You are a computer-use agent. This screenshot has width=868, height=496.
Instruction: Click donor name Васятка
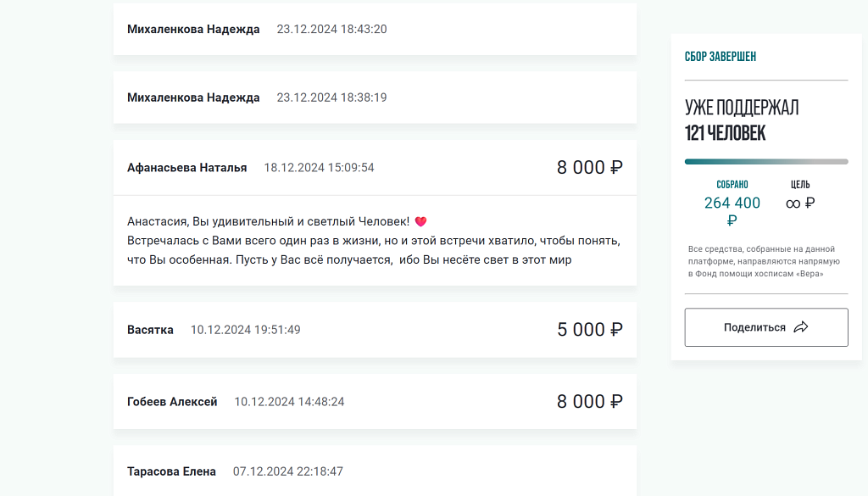coord(150,330)
